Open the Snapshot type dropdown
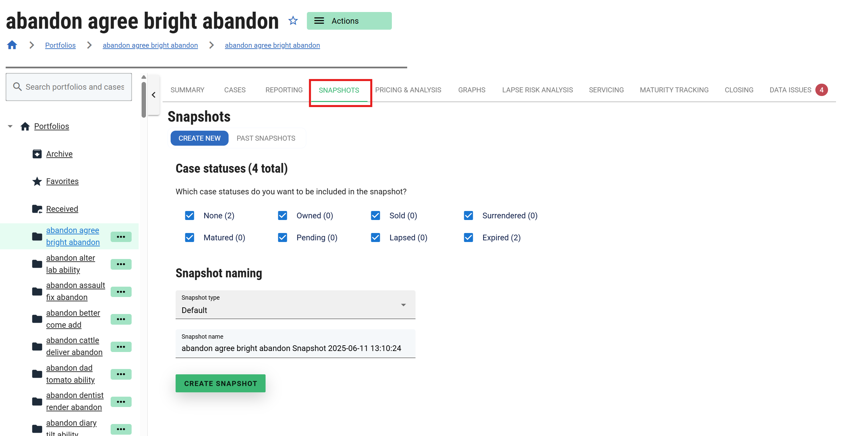 [x=295, y=305]
